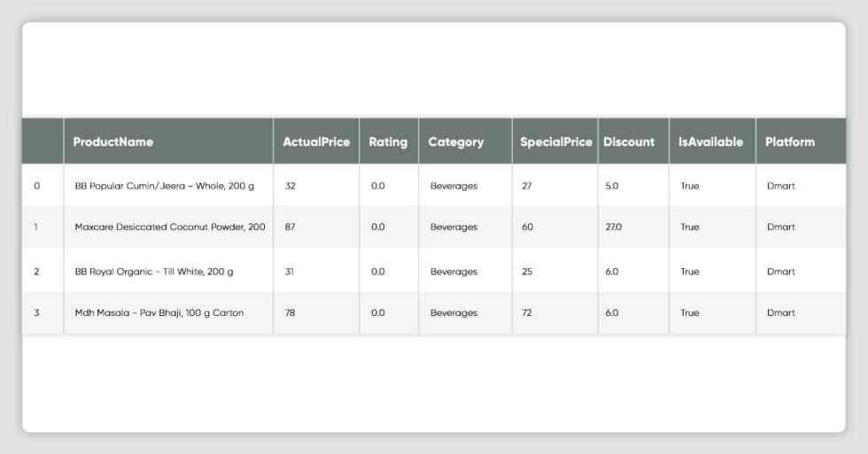Select True in Maxcare Coconut Powder row
868x454 pixels.
[690, 227]
